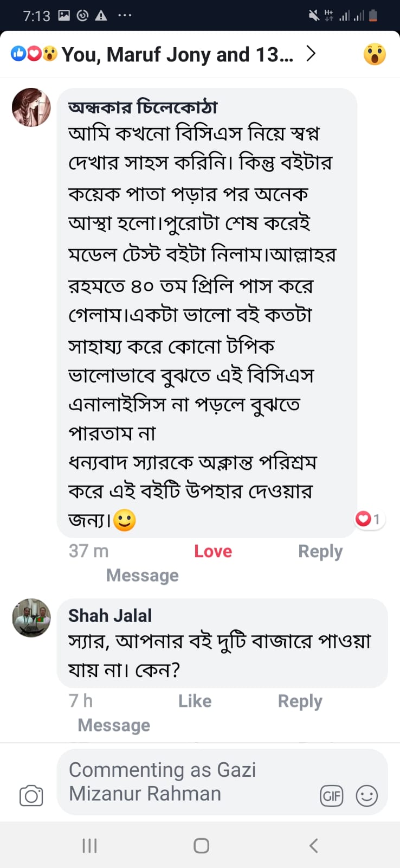Reply to Shah Jalal's comment
400x868 pixels.
[x=300, y=701]
